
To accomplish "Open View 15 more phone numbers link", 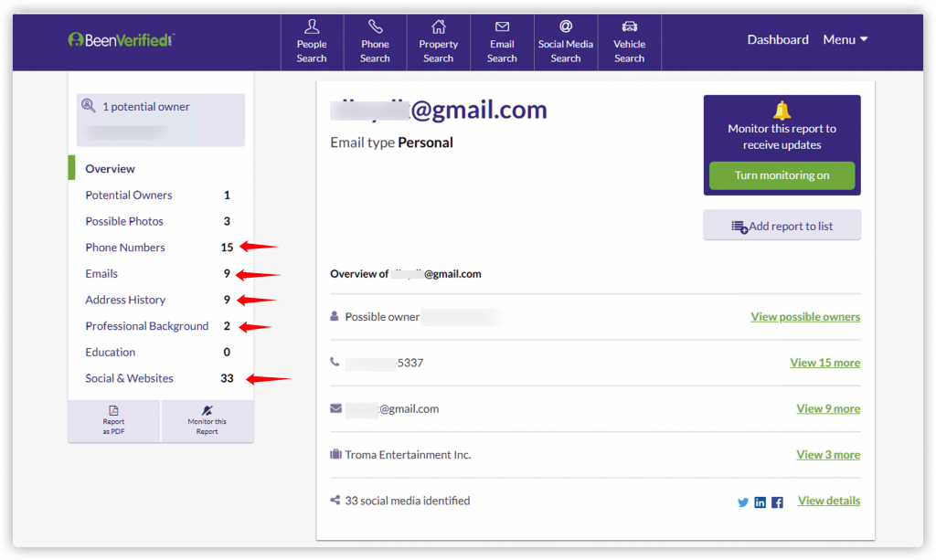I will [x=825, y=363].
